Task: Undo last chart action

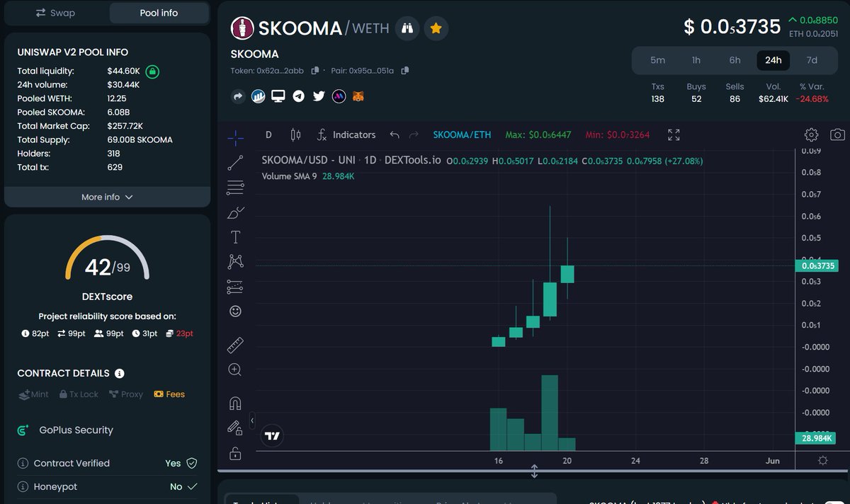Action: [395, 134]
